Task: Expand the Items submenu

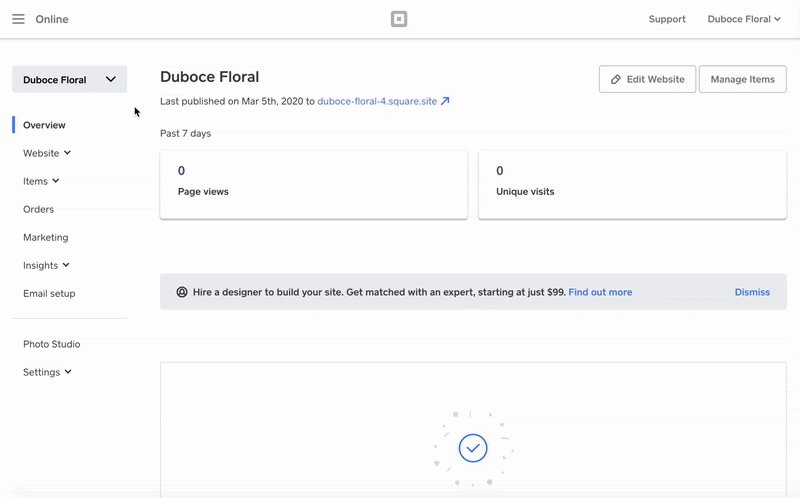Action: coord(41,181)
